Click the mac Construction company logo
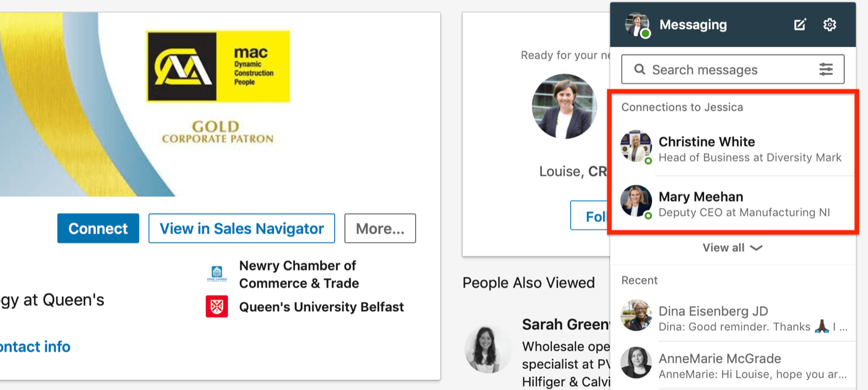This screenshot has height=390, width=868. (x=218, y=67)
